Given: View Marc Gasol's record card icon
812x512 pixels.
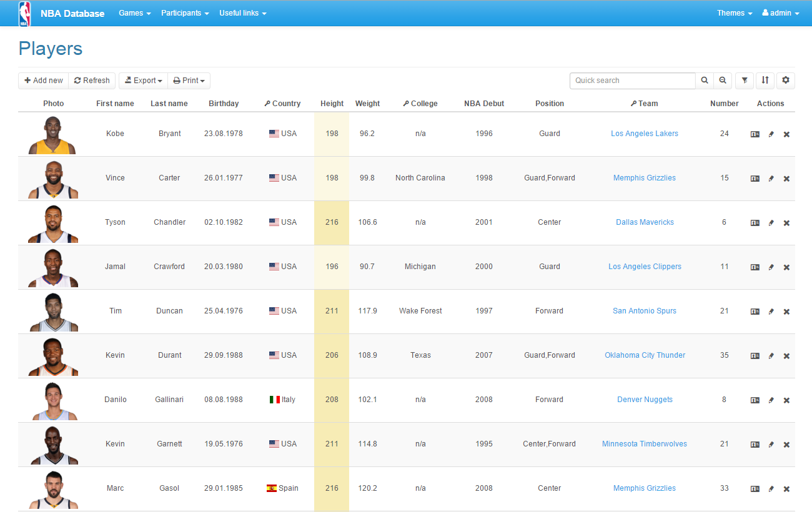Looking at the screenshot, I should coord(755,489).
